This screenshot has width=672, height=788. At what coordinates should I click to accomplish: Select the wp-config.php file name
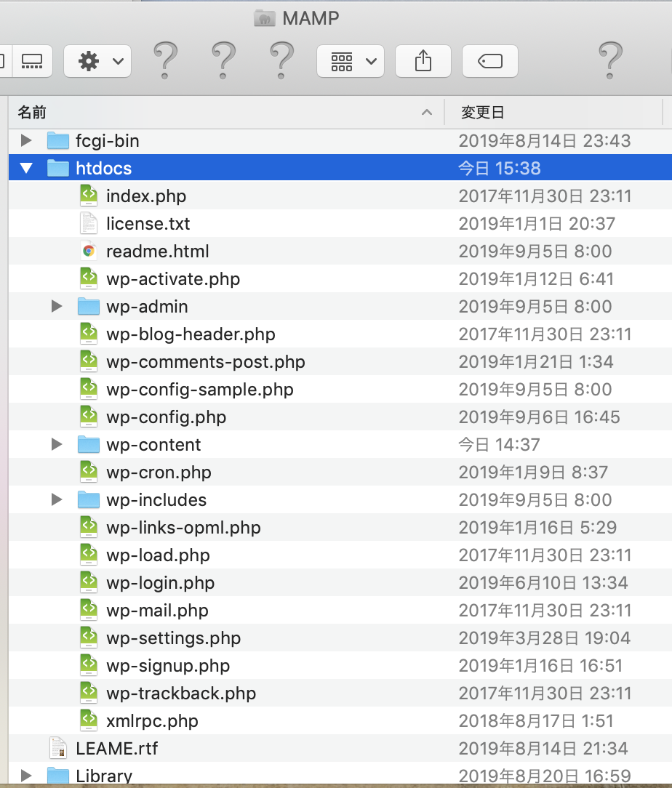[167, 417]
